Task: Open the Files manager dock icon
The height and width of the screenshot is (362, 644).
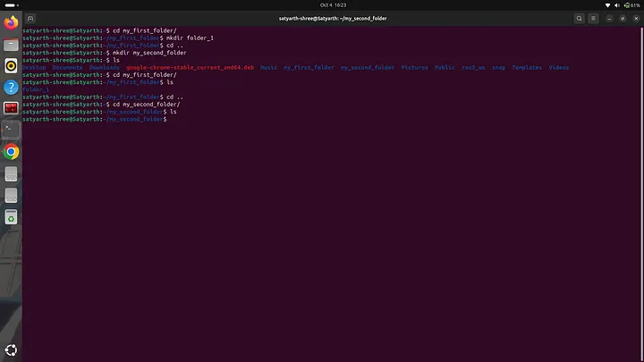Action: coord(11,45)
